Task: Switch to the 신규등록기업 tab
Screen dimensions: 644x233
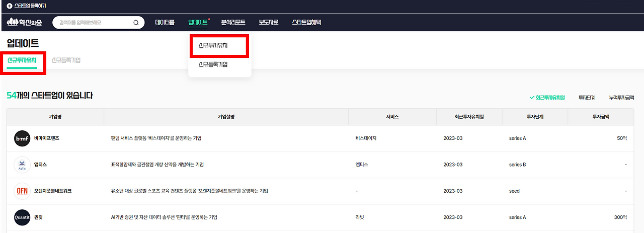Action: pyautogui.click(x=66, y=60)
